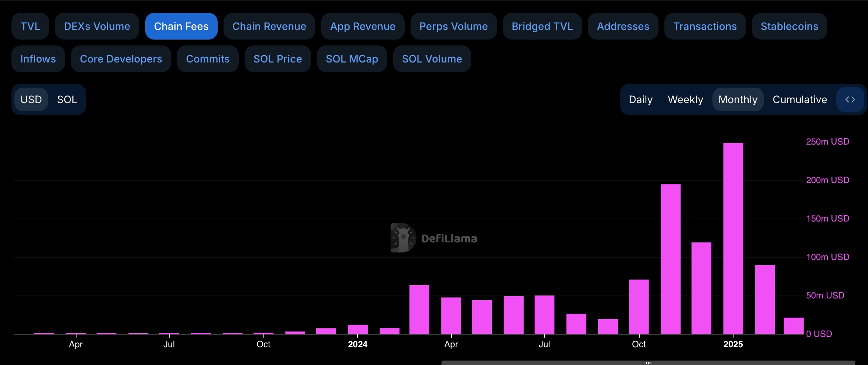The image size is (868, 365).
Task: Open the Chain Revenue metric
Action: pos(269,26)
